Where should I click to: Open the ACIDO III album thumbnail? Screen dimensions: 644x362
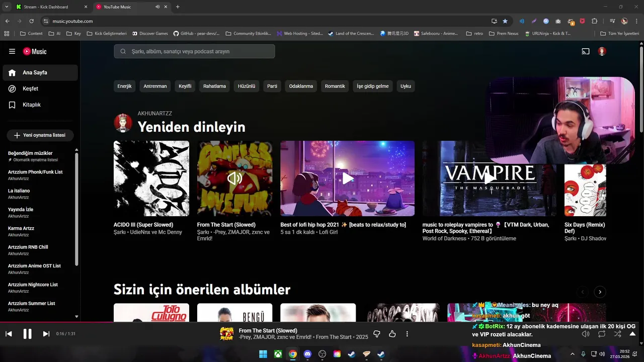pos(151,178)
